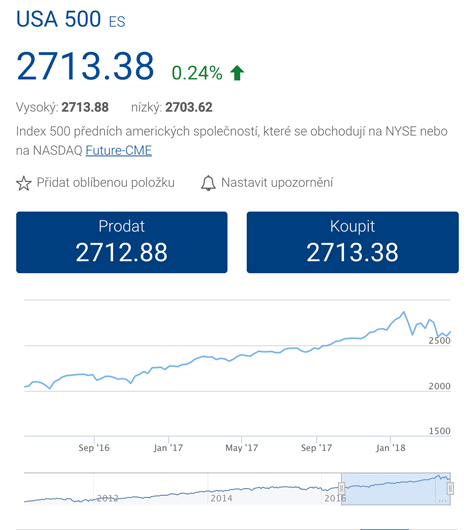Click Přidat oblíbenou položku text
Image resolution: width=473 pixels, height=530 pixels.
pyautogui.click(x=105, y=183)
